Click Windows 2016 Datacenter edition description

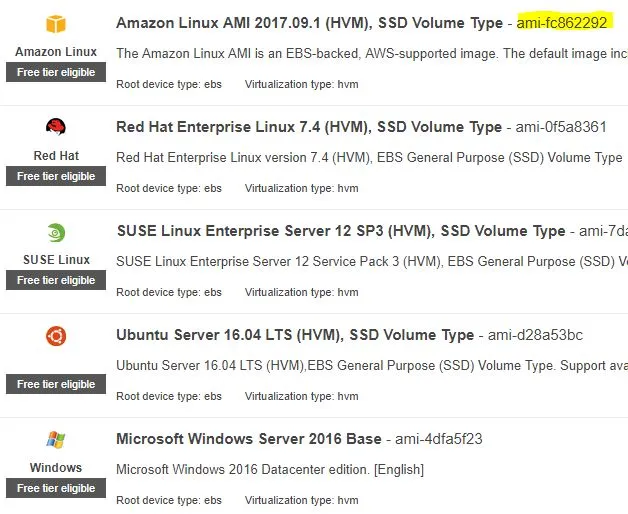[270, 469]
